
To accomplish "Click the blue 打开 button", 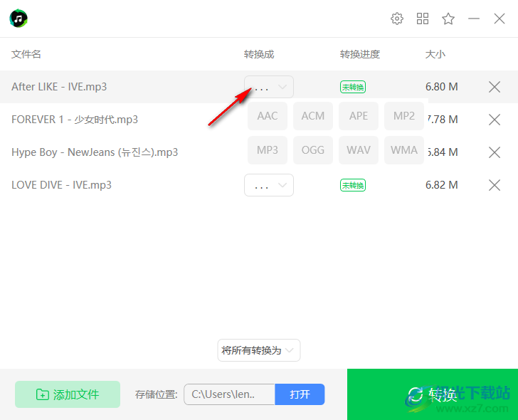I will coord(300,394).
